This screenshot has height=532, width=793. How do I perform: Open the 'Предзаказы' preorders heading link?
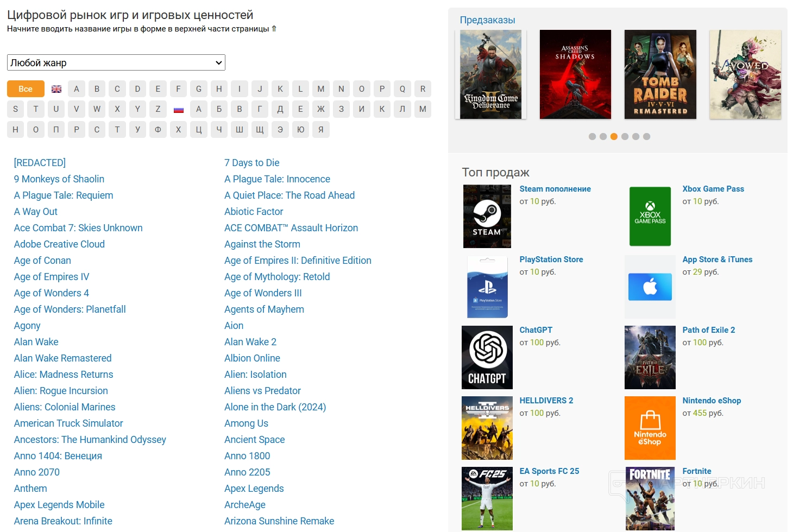pyautogui.click(x=487, y=20)
